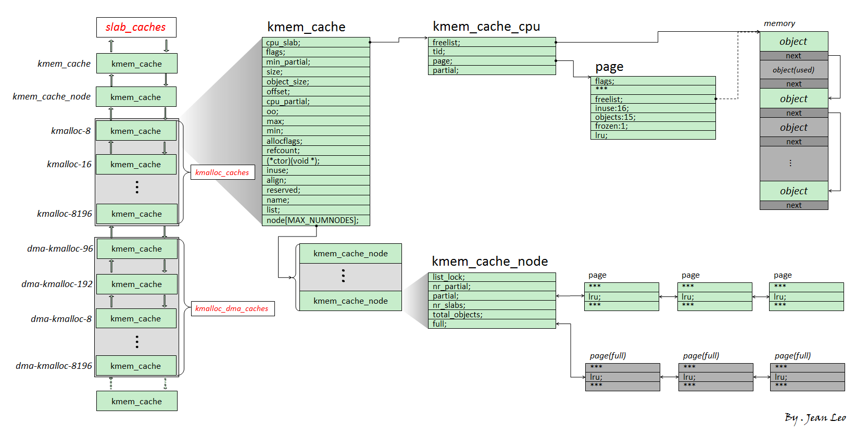The width and height of the screenshot is (868, 447).
Task: Click the full field in kmem_cache_node
Action: 492,324
